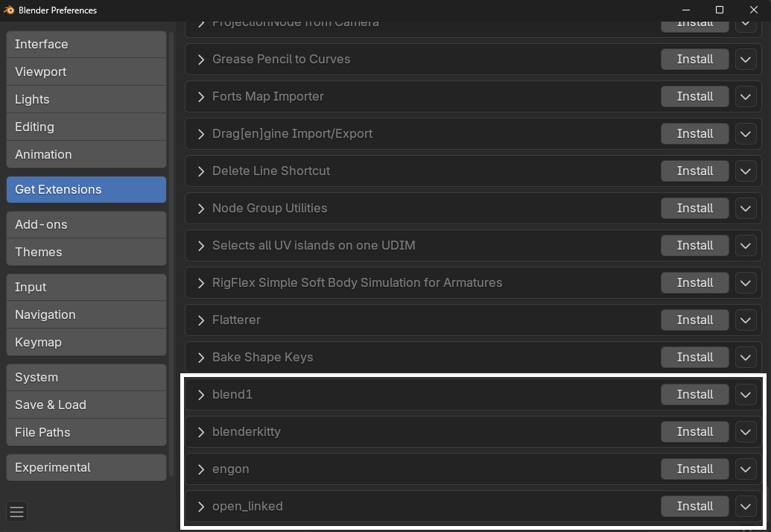Open the options dropdown for open_linked
This screenshot has width=771, height=532.
pyautogui.click(x=745, y=506)
